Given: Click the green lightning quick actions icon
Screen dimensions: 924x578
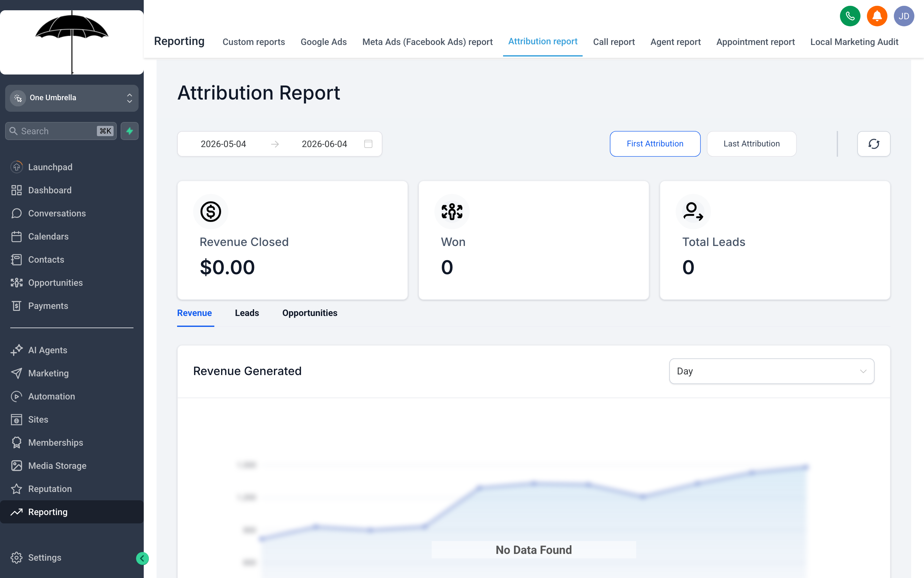Looking at the screenshot, I should [129, 131].
